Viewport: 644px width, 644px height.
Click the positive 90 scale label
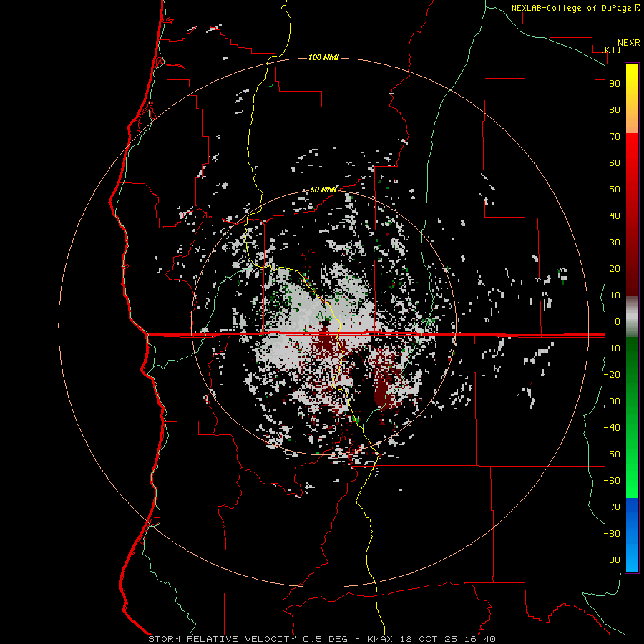pos(615,84)
